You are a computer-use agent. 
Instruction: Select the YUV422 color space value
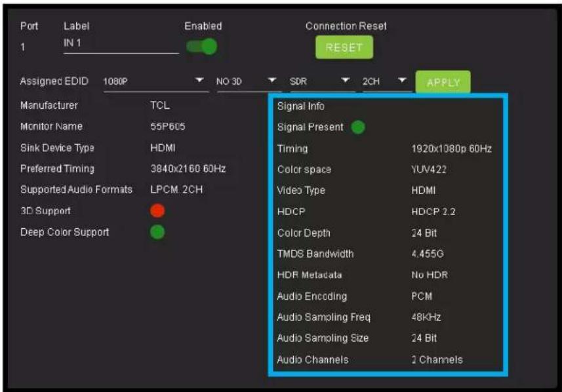pos(429,170)
